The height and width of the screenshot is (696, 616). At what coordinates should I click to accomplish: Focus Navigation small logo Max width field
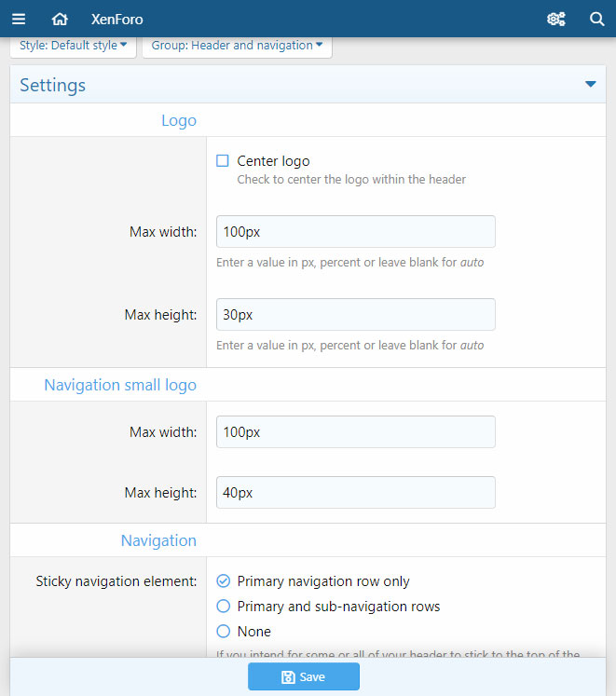(x=355, y=432)
